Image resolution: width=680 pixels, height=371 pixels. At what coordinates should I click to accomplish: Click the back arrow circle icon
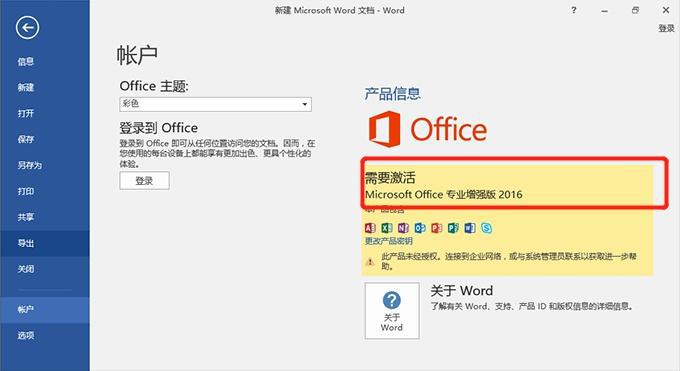(x=27, y=28)
